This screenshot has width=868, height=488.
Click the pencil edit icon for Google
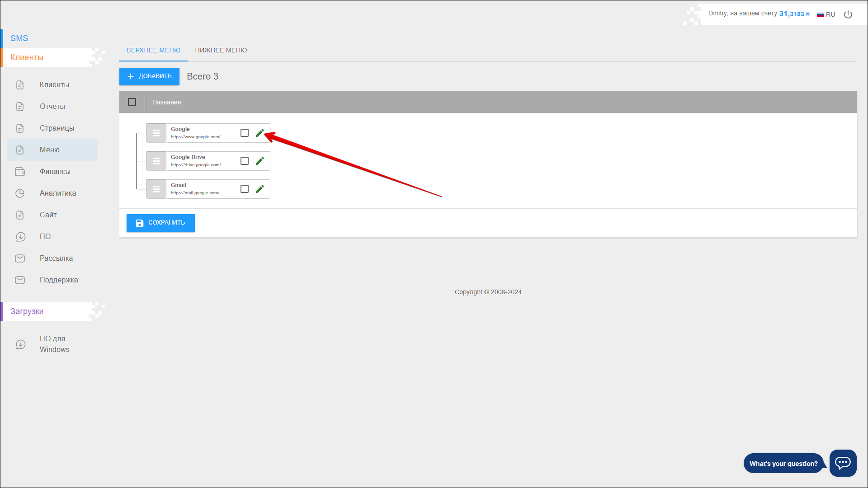pyautogui.click(x=259, y=133)
